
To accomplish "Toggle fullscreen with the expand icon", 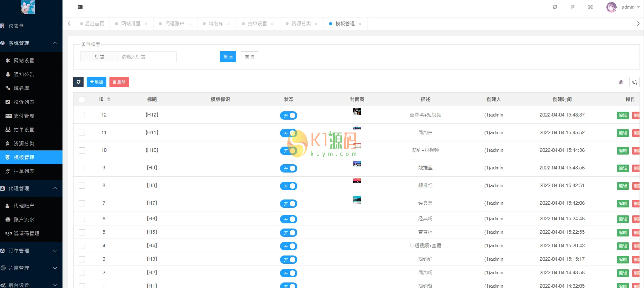I will (x=590, y=7).
